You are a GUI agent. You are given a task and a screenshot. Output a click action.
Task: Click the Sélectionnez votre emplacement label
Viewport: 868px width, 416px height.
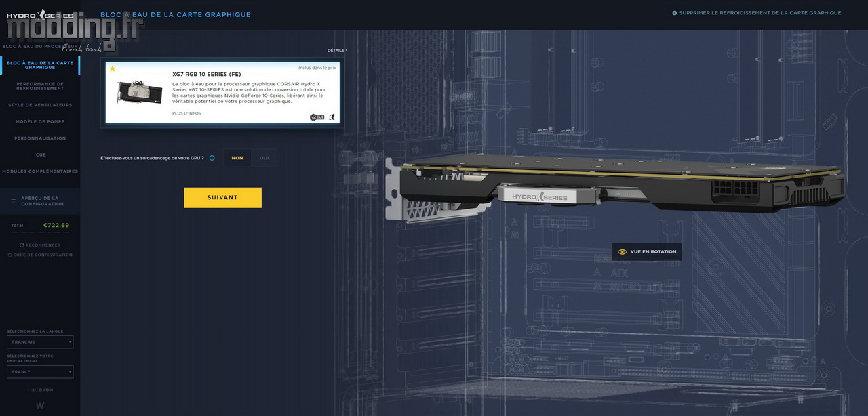click(30, 358)
